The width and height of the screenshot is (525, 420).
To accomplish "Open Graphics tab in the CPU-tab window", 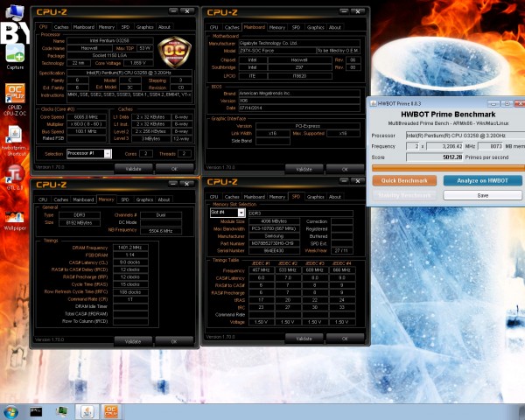I will [x=144, y=27].
